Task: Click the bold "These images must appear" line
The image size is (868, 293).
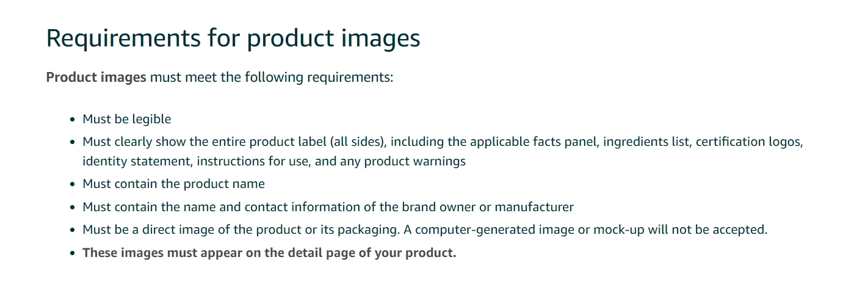Action: point(159,253)
